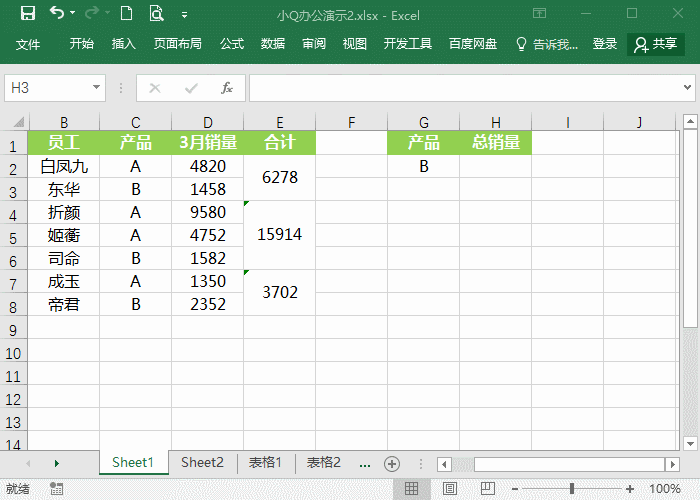Click cell with value 2352
Screen dimensions: 700x500
click(208, 304)
